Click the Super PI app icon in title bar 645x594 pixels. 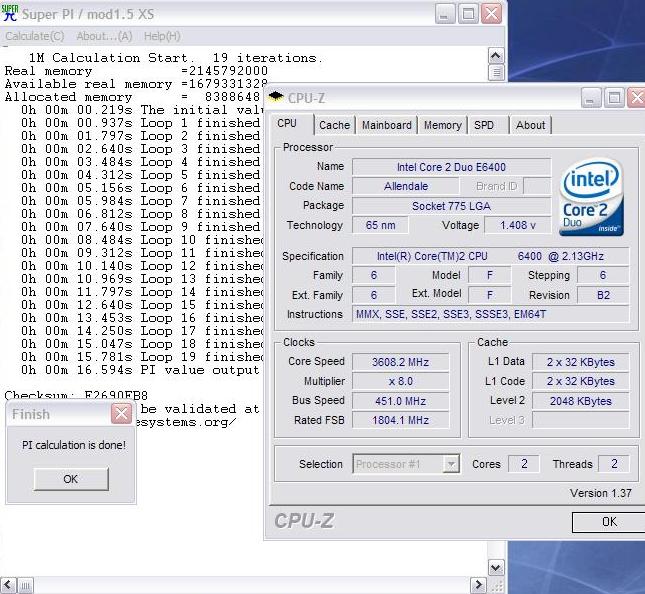(10, 13)
